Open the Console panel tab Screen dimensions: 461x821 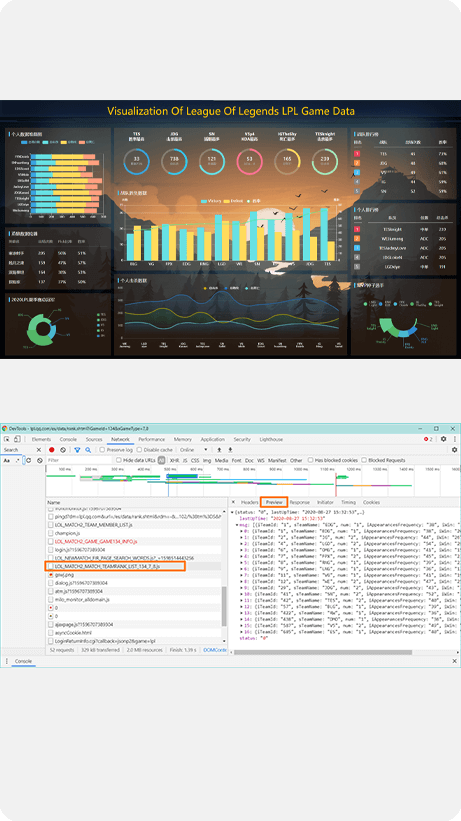[x=68, y=439]
